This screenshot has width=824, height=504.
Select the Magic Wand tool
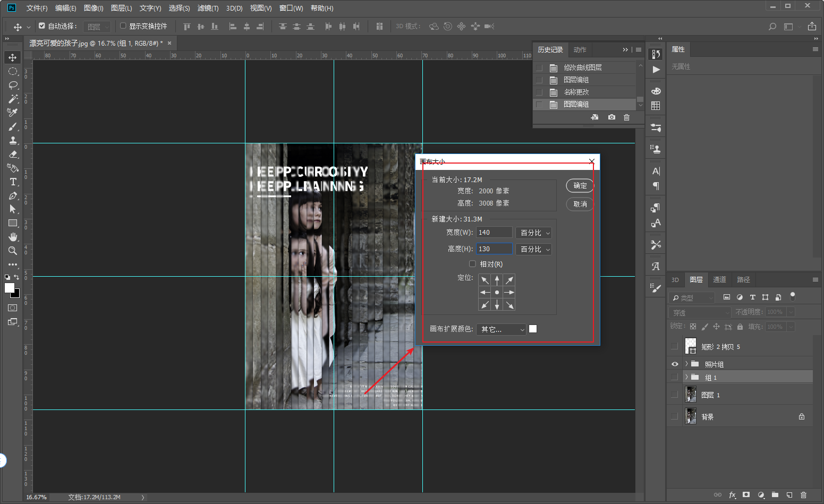[13, 99]
